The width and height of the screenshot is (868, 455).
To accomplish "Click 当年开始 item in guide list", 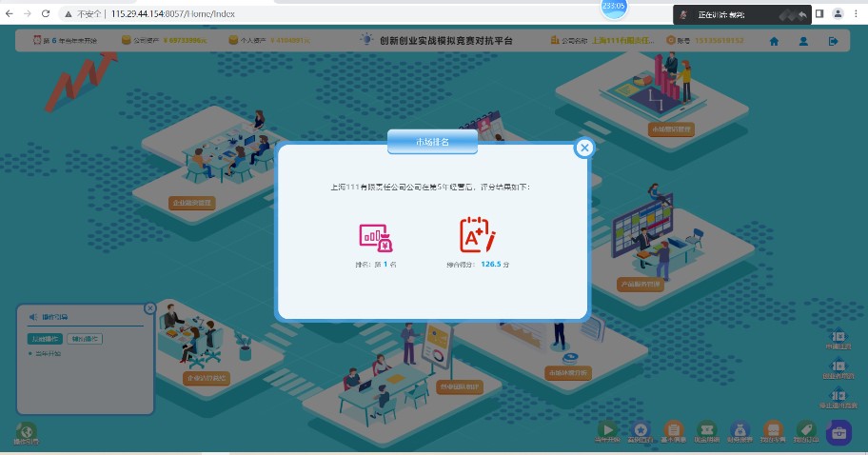I will [x=47, y=353].
